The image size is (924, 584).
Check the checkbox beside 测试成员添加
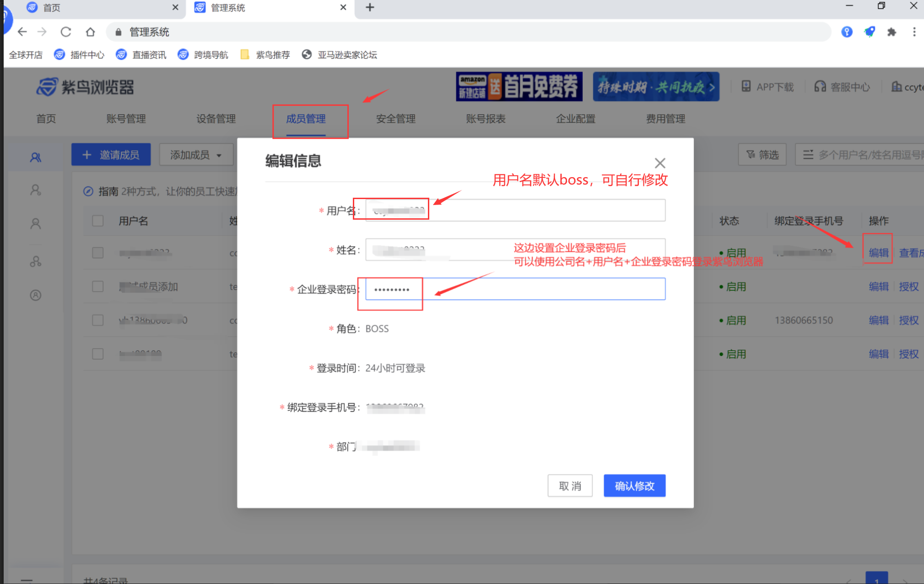click(97, 286)
